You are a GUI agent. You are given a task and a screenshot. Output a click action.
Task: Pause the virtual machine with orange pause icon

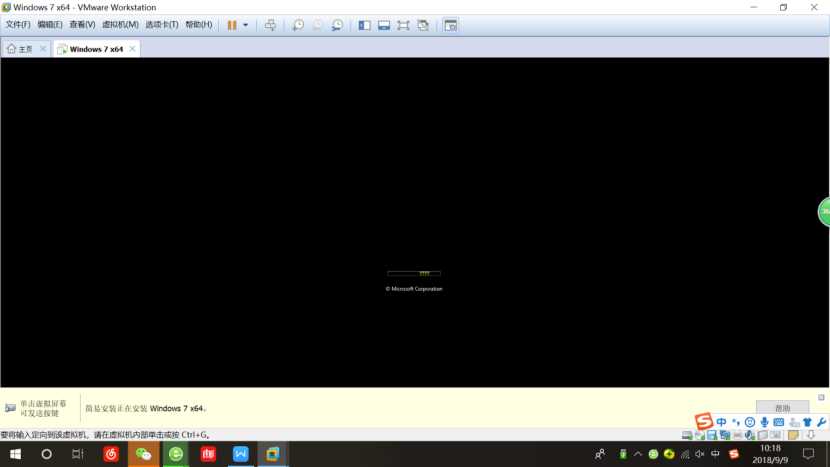(232, 25)
